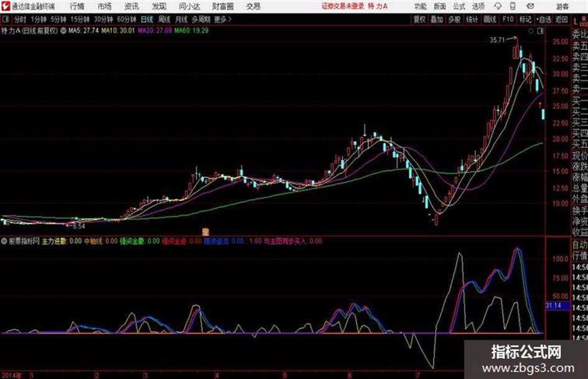The height and width of the screenshot is (379, 588).
Task: Toggle the right panel icon beside diamond
Action: tap(540, 31)
